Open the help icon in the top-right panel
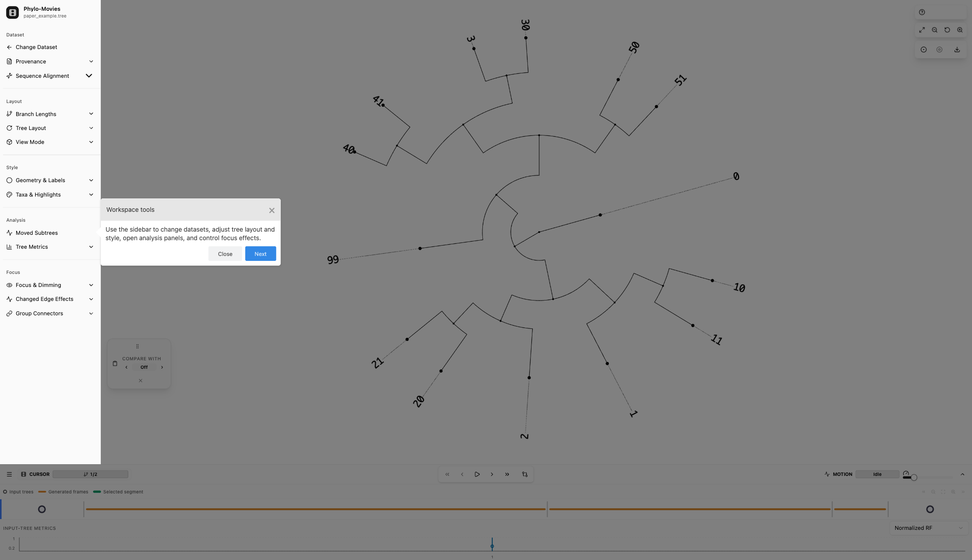The image size is (972, 560). click(922, 12)
